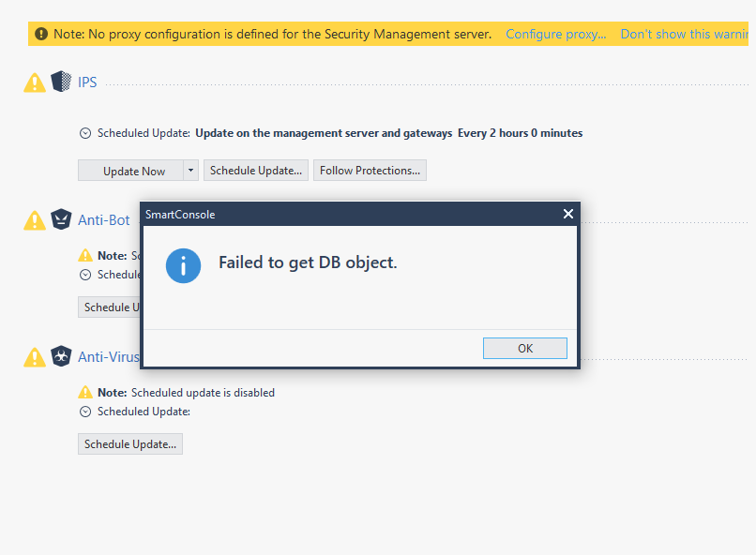Viewport: 756px width, 555px height.
Task: Click the warning triangle beside Anti-Virus
Action: click(35, 357)
